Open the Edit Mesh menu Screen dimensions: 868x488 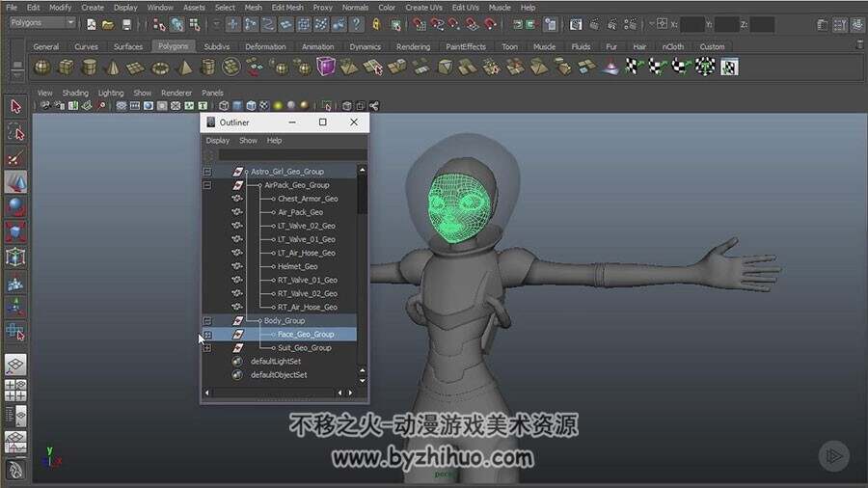[x=287, y=7]
